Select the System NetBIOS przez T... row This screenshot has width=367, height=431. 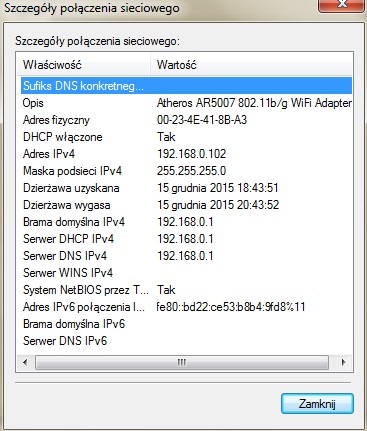(x=186, y=290)
